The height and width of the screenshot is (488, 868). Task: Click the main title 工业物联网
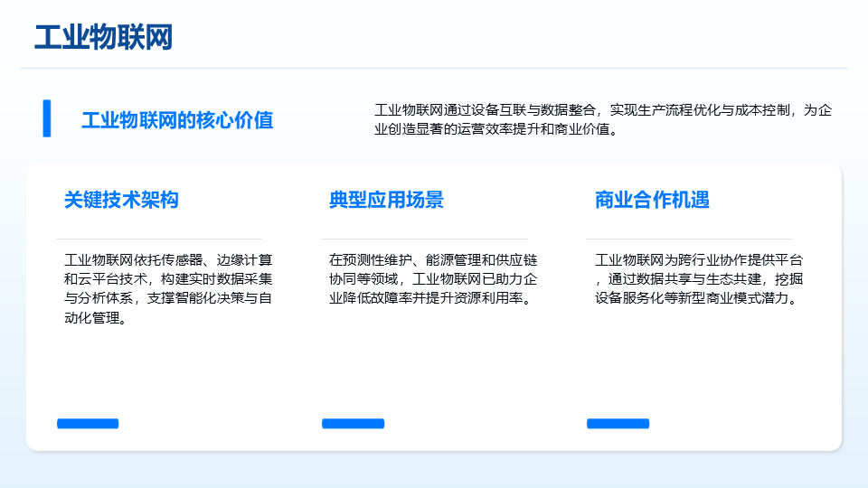(103, 38)
